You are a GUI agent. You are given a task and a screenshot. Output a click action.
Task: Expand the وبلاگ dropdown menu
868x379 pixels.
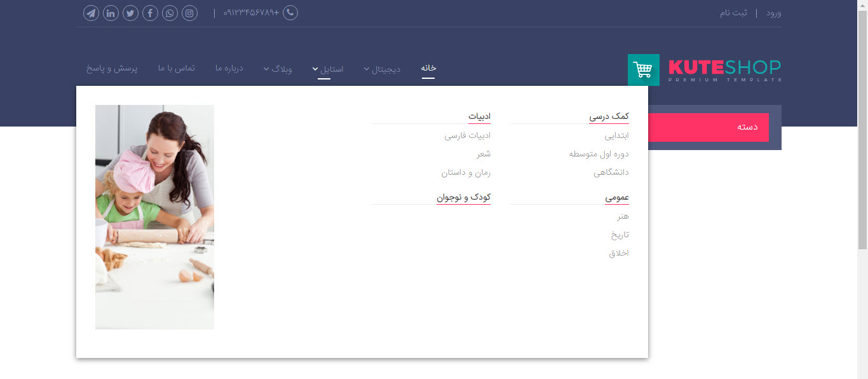pyautogui.click(x=278, y=68)
